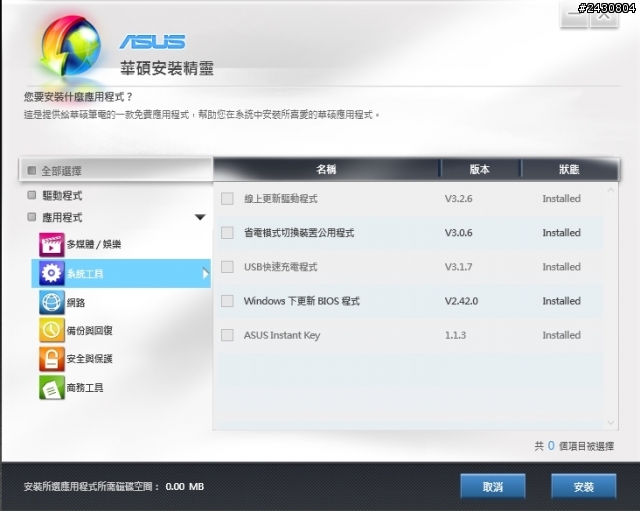Click the 應用程式 label

click(x=62, y=217)
